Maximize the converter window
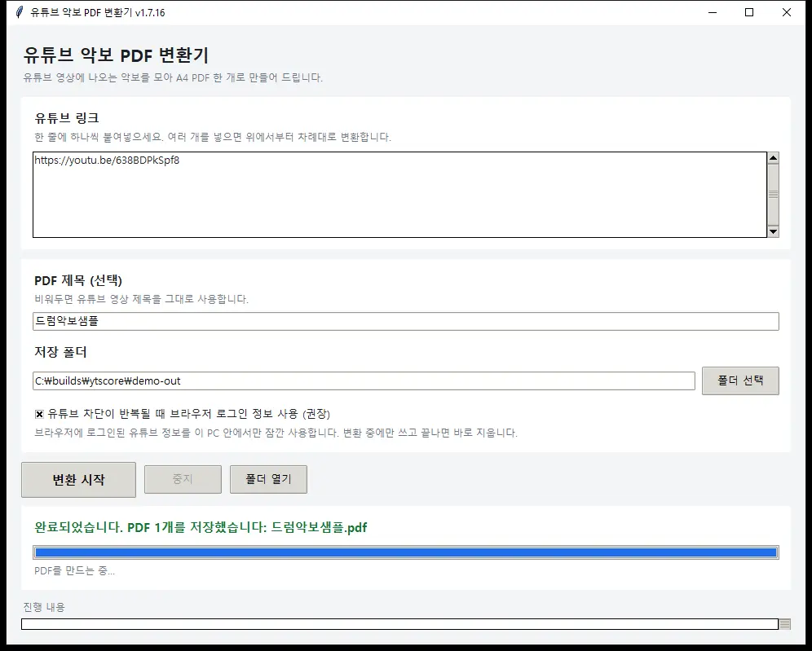This screenshot has height=651, width=812. pos(749,12)
